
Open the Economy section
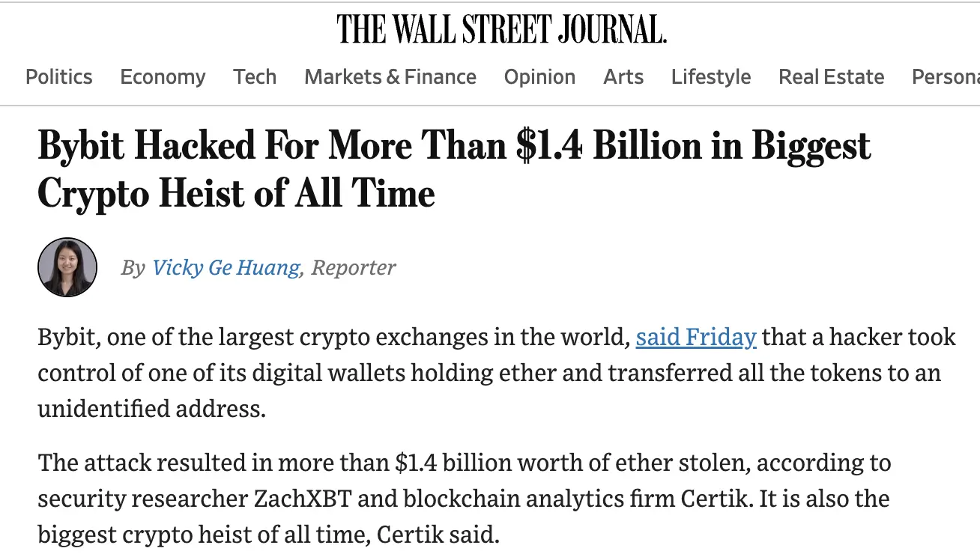pyautogui.click(x=163, y=76)
